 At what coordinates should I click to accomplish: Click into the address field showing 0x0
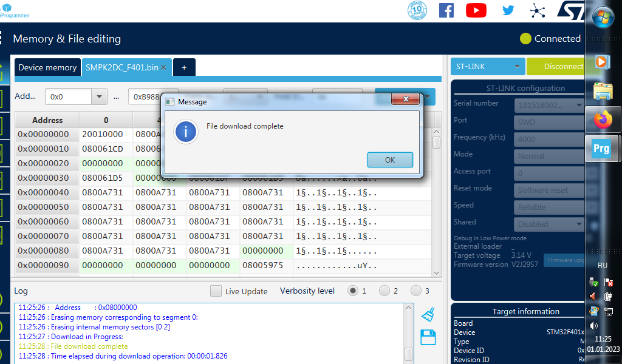(x=69, y=96)
